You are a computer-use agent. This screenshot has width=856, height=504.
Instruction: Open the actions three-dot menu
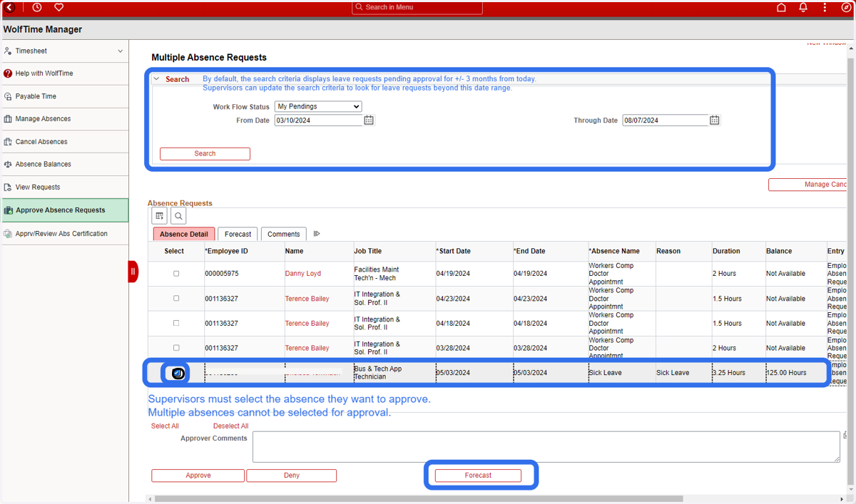point(825,7)
